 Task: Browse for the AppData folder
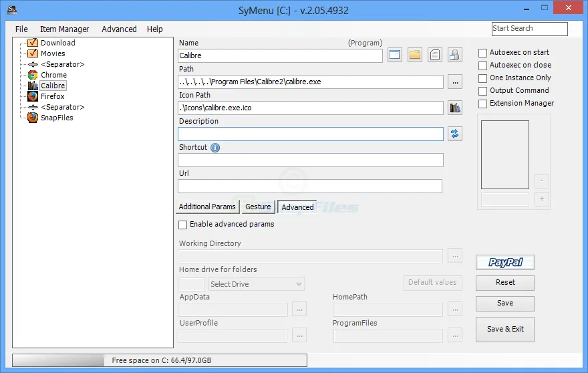pos(299,309)
